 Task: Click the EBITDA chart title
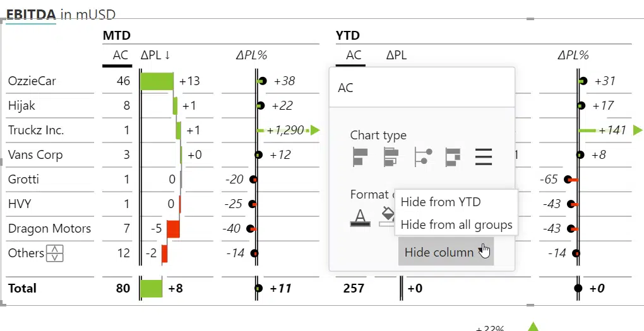click(x=31, y=15)
